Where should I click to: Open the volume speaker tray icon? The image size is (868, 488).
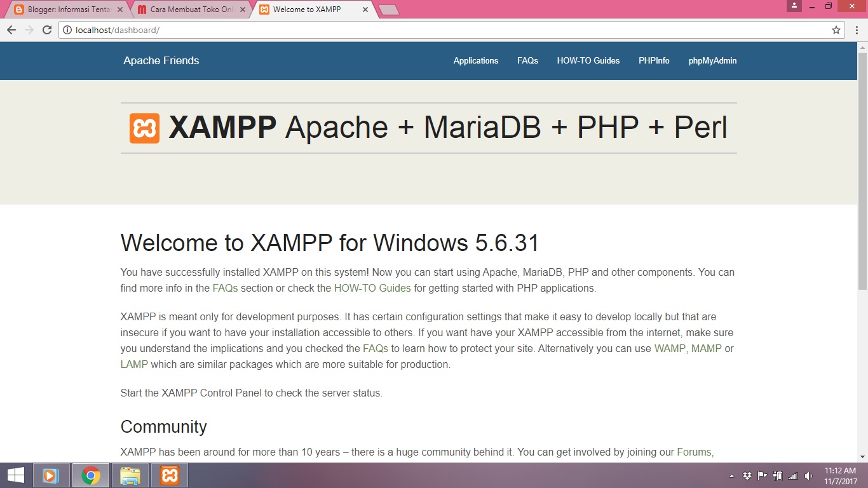click(x=808, y=476)
